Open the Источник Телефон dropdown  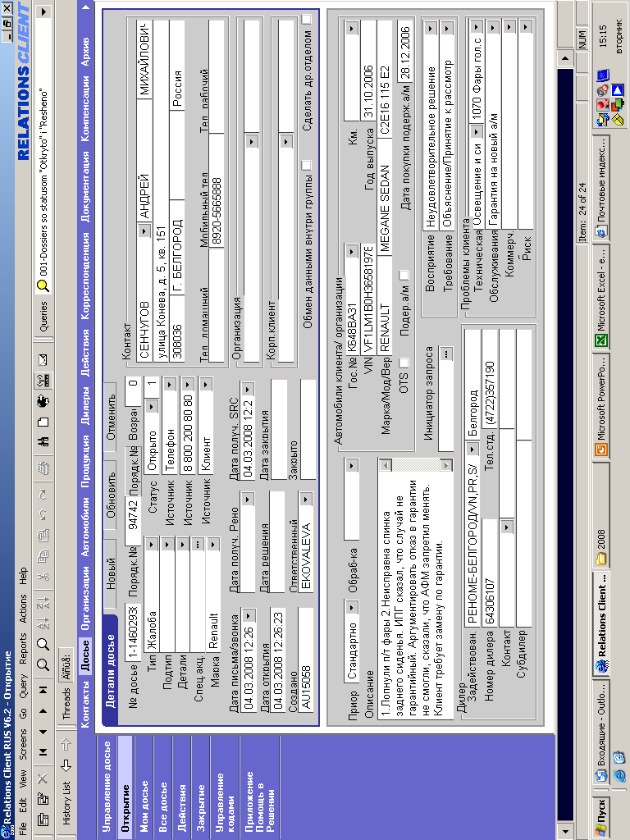170,384
